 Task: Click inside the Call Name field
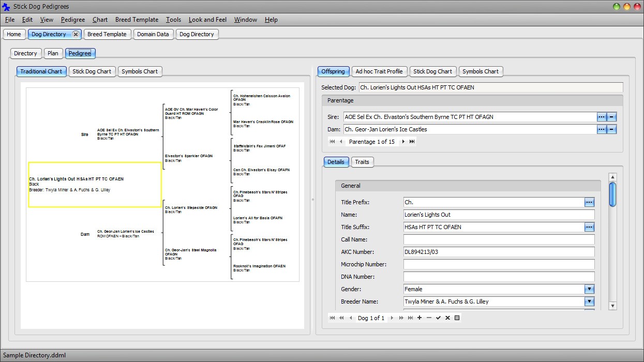click(x=497, y=239)
